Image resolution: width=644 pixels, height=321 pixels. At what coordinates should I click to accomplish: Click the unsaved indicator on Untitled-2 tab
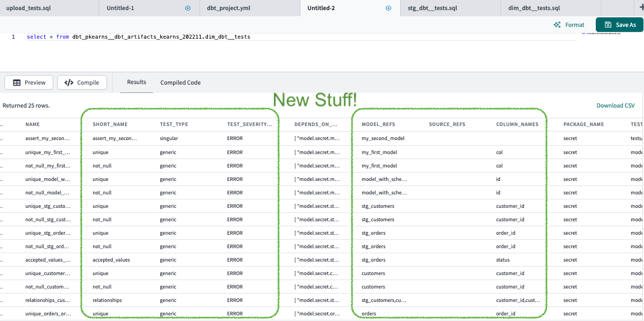click(x=388, y=8)
